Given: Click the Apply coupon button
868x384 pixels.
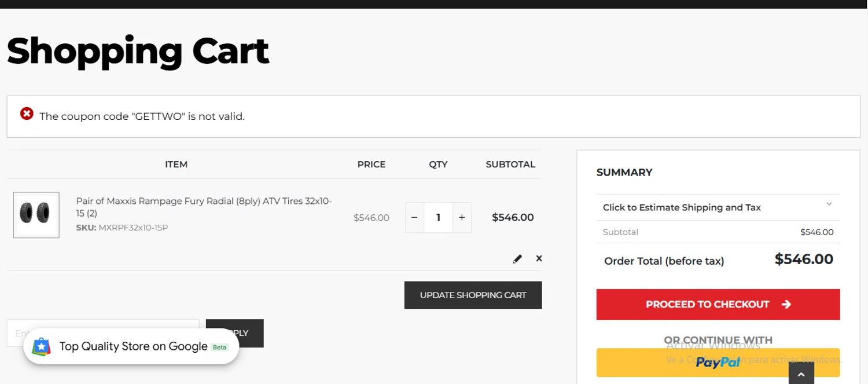Looking at the screenshot, I should pyautogui.click(x=235, y=333).
